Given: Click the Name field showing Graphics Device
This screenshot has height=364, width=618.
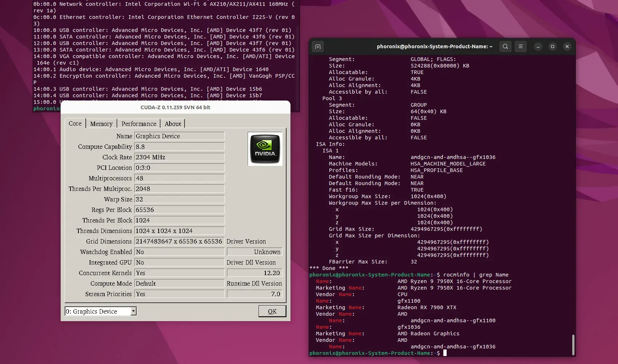Looking at the screenshot, I should pyautogui.click(x=179, y=136).
